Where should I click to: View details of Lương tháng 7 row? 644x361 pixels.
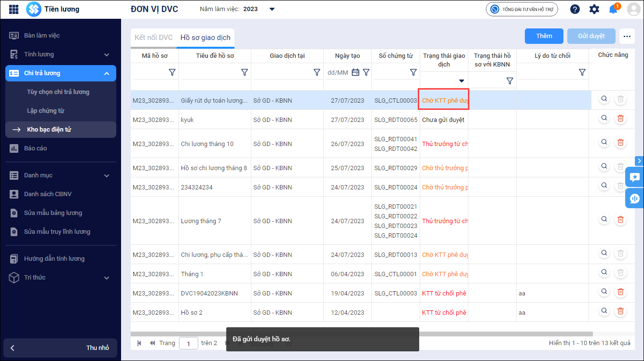(x=604, y=219)
